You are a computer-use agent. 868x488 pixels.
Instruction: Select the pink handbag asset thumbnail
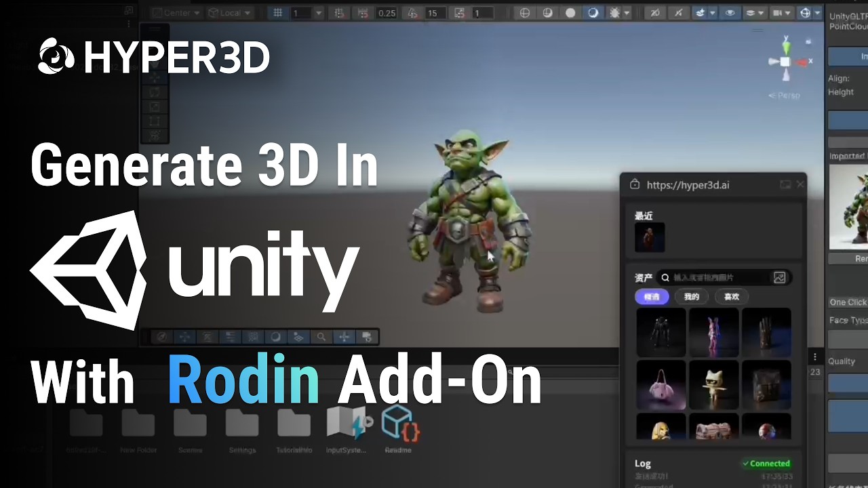click(661, 385)
